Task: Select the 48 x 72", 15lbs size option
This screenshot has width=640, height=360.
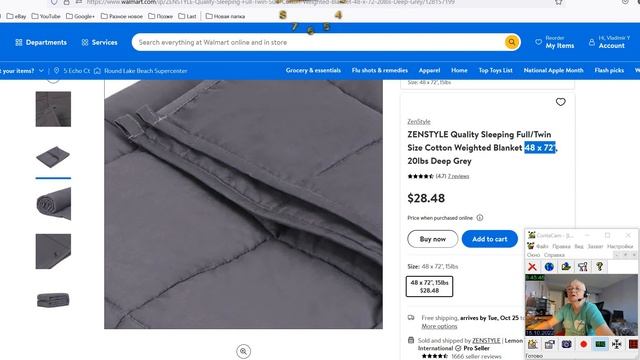Action: (x=429, y=287)
